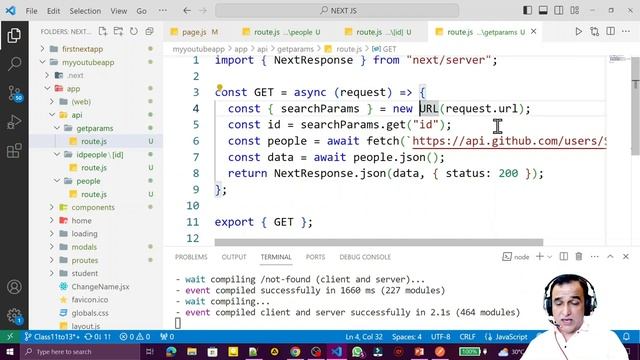Open the File menu
The image size is (640, 360).
click(x=31, y=11)
